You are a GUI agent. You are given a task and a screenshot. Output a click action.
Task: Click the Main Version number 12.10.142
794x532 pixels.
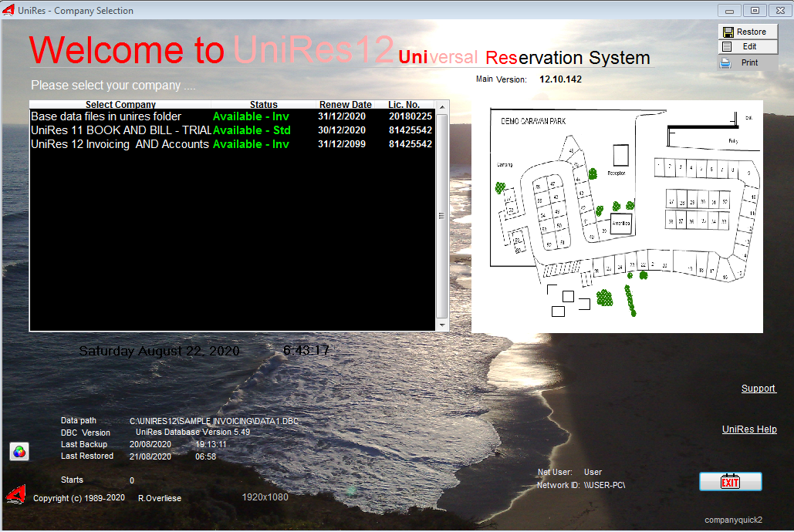tap(560, 79)
